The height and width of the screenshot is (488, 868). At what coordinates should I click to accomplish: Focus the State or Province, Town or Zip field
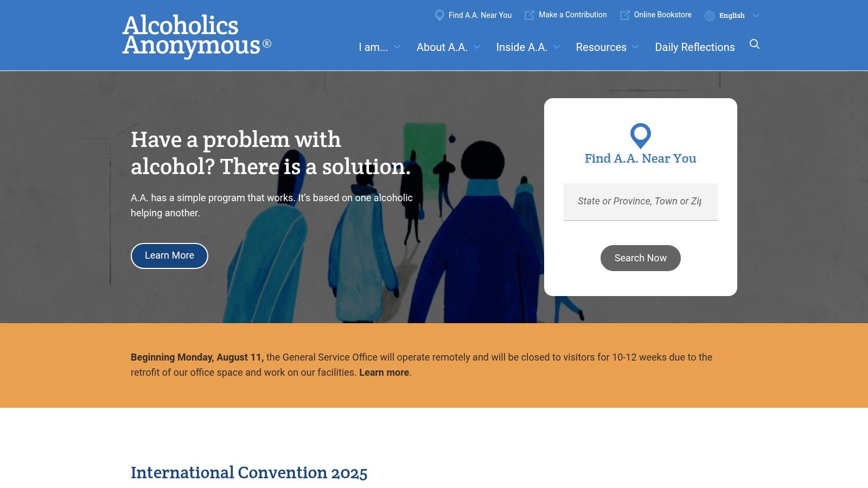point(640,202)
